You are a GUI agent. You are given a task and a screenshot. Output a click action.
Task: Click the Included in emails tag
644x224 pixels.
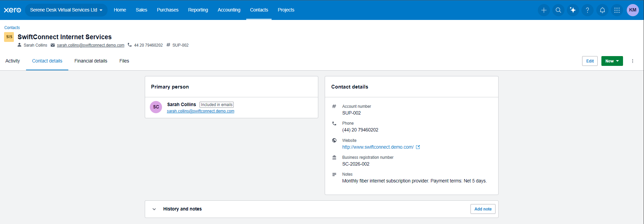(217, 105)
